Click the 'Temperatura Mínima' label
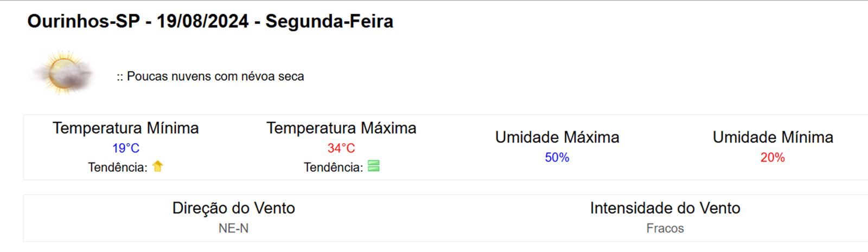The width and height of the screenshot is (868, 252). coord(126,128)
